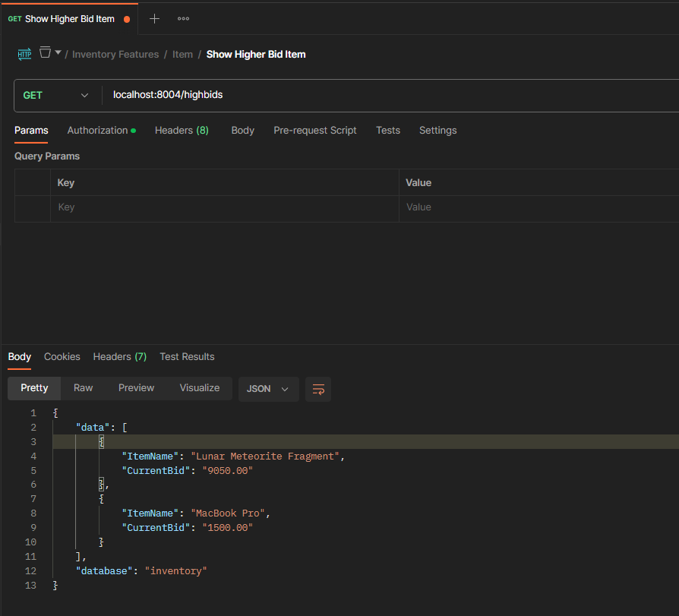Open the JSON format dropdown
This screenshot has height=616, width=679.
267,389
